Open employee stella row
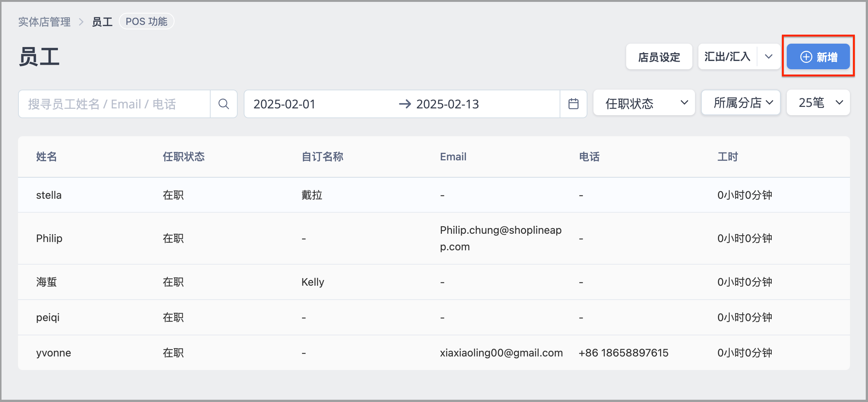The image size is (868, 402). click(x=434, y=195)
